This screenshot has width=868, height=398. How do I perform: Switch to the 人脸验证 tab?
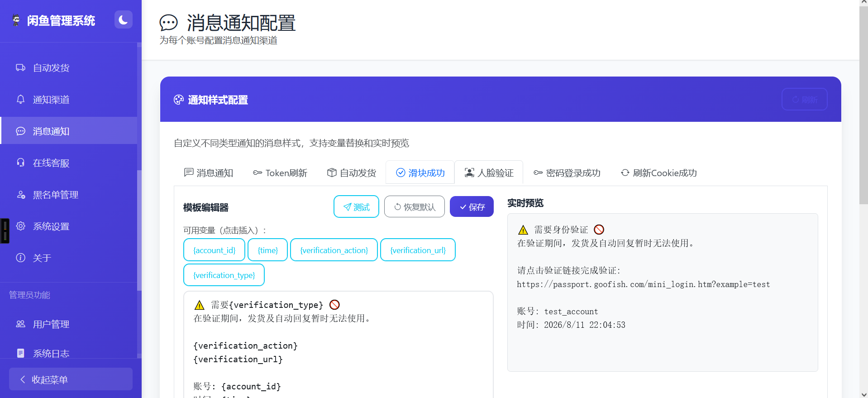point(489,173)
